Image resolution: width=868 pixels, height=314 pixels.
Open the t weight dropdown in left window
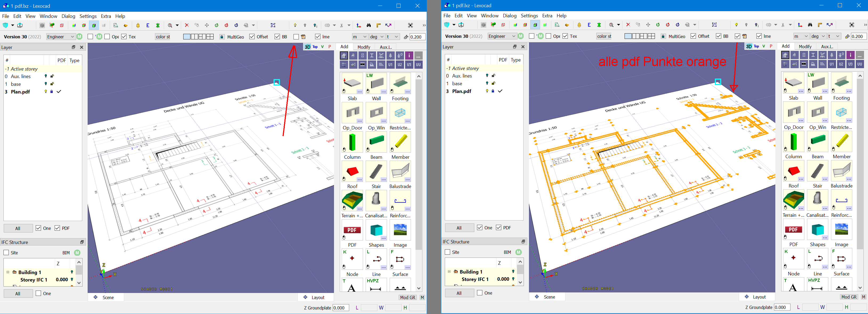point(393,36)
